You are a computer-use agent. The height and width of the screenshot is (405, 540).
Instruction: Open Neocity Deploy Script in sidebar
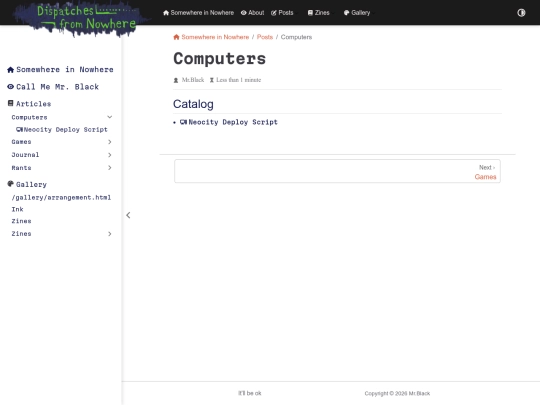pos(65,129)
